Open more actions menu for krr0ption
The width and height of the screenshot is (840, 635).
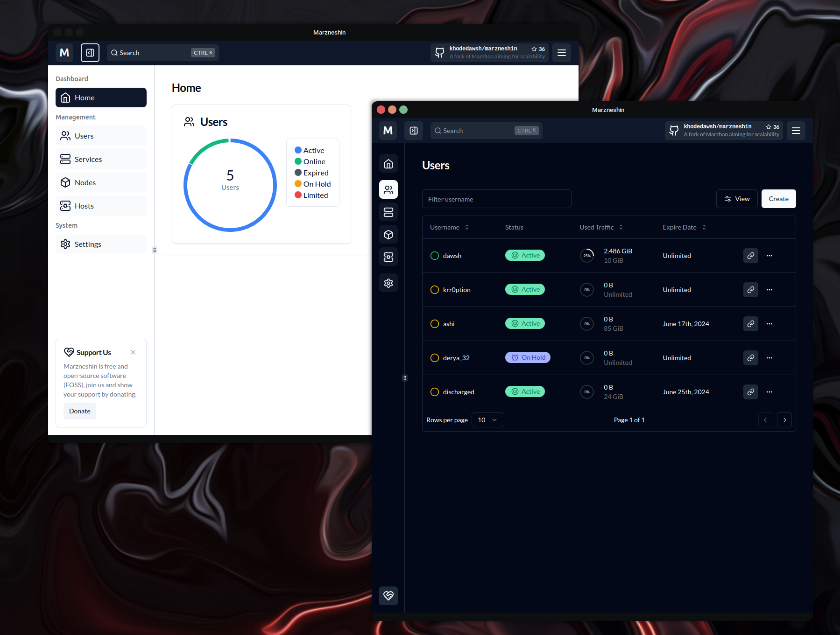(x=769, y=290)
